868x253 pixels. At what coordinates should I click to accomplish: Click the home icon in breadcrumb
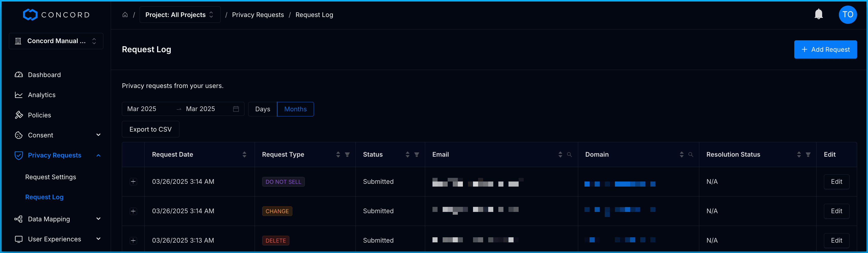point(125,15)
